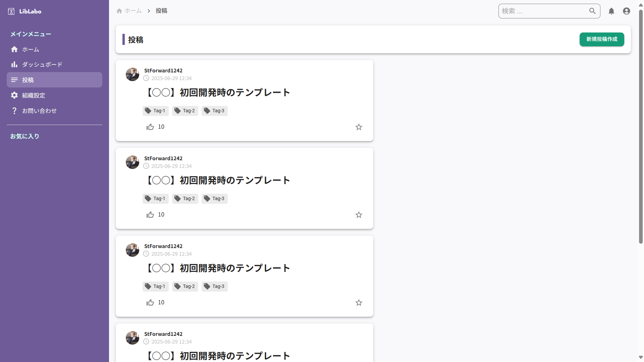Click Tag-2 on the first post

pyautogui.click(x=185, y=111)
